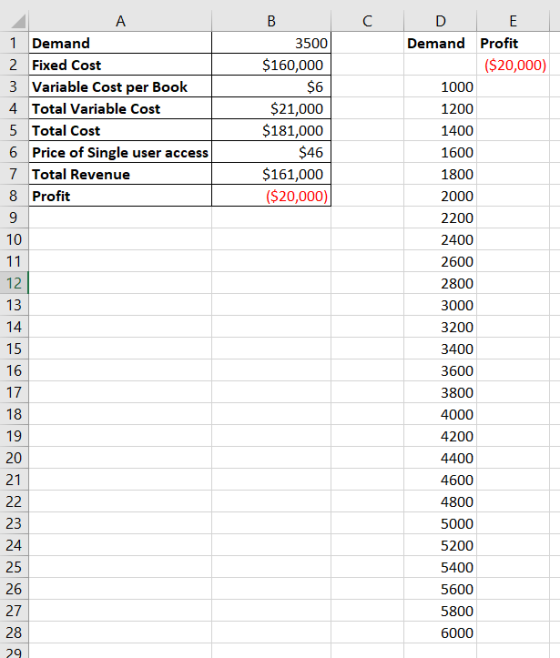Screen dimensions: 560x658
Task: Select demand value 2400
Action: point(440,239)
